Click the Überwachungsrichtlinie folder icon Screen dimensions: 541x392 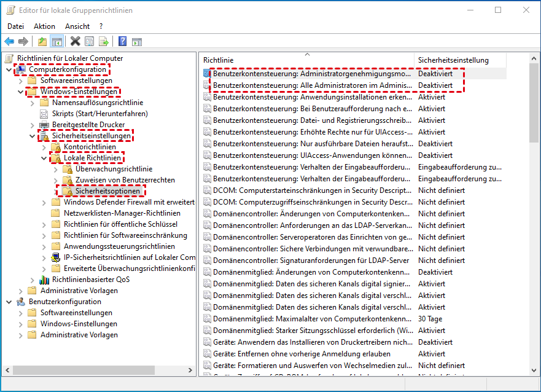[x=68, y=169]
